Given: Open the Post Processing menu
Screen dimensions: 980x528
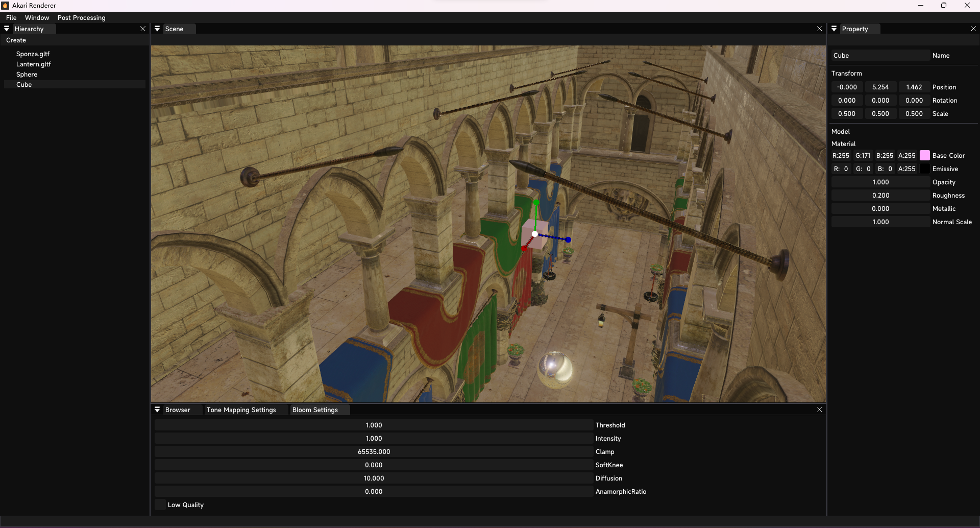Looking at the screenshot, I should 81,17.
